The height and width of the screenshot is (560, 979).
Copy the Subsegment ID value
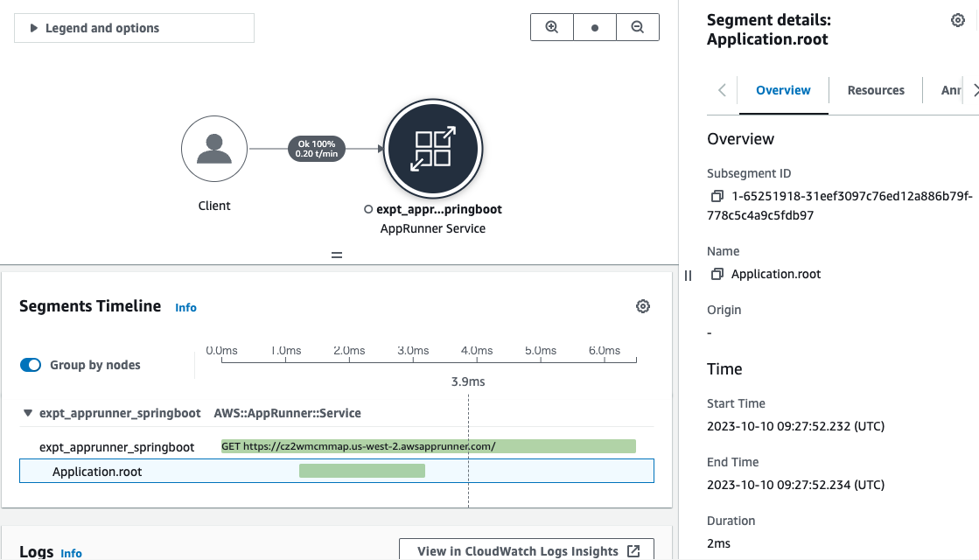point(717,196)
